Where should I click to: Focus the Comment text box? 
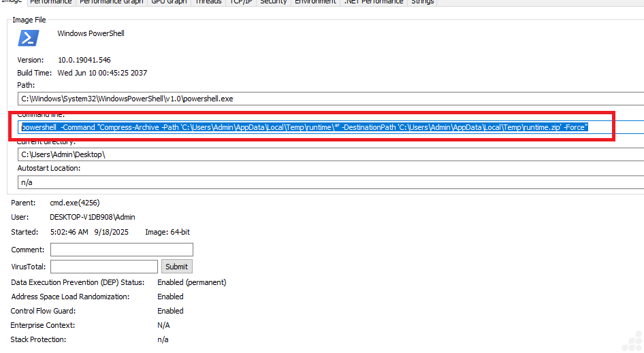coord(121,250)
